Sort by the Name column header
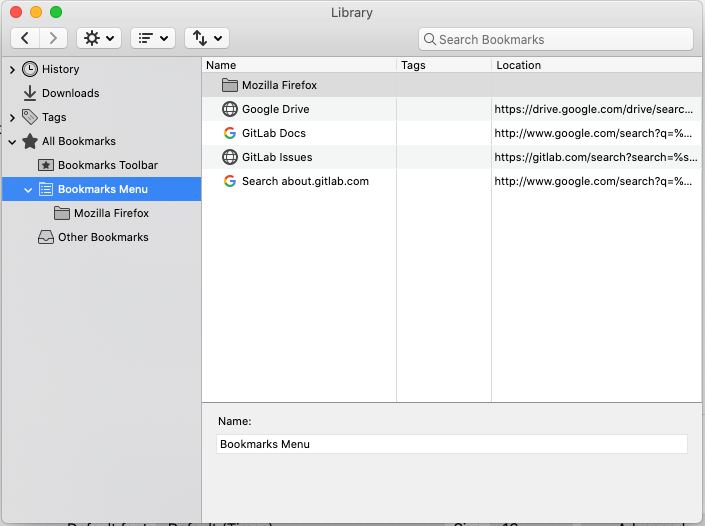705x526 pixels. [299, 65]
